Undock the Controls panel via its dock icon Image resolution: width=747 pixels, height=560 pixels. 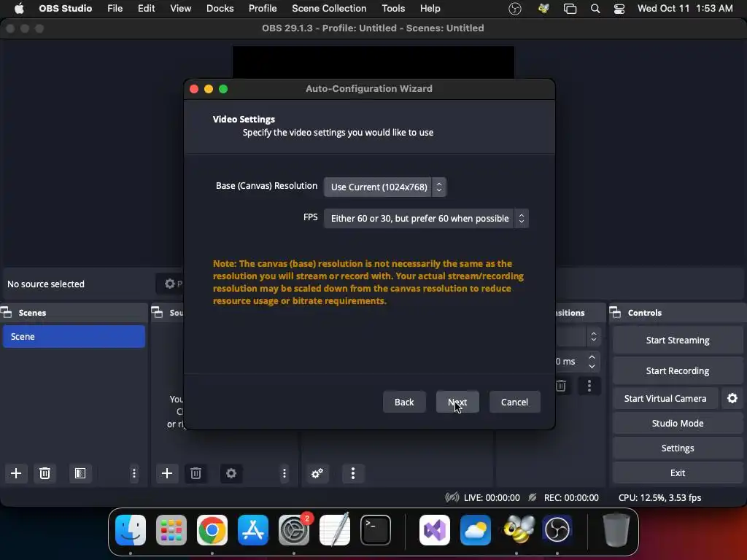click(615, 312)
